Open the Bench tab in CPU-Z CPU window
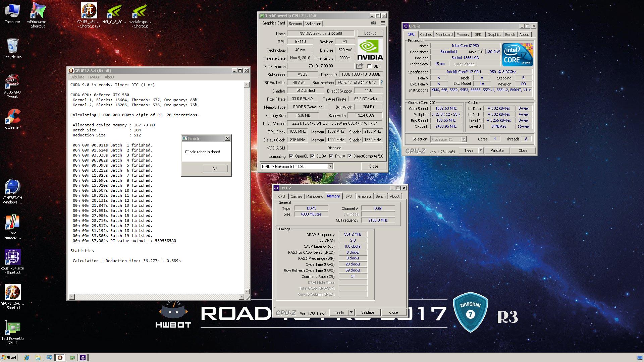The image size is (644, 362). (510, 35)
